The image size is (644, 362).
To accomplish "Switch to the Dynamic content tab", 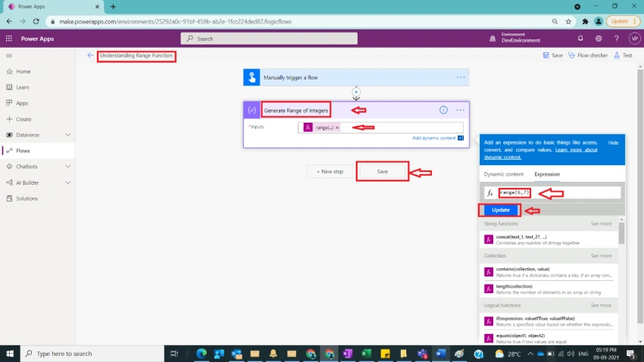I will tap(504, 174).
